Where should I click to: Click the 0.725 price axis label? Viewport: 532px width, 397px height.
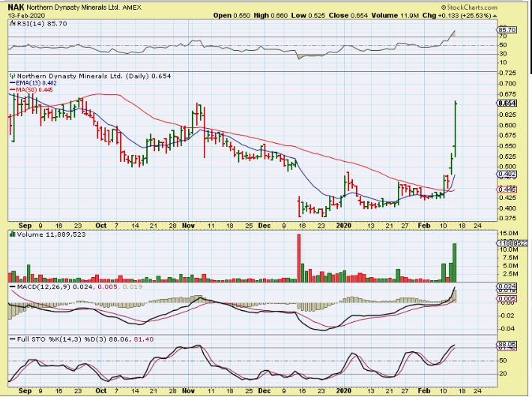507,73
